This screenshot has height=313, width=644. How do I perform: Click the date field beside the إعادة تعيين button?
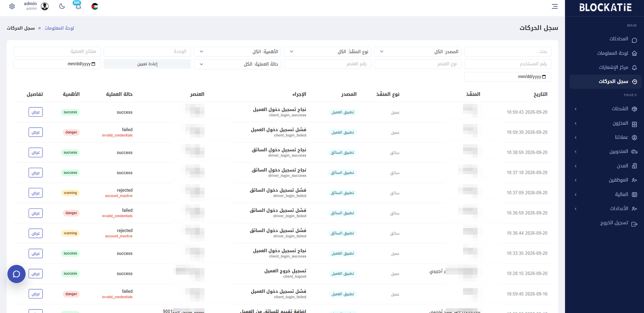click(57, 64)
